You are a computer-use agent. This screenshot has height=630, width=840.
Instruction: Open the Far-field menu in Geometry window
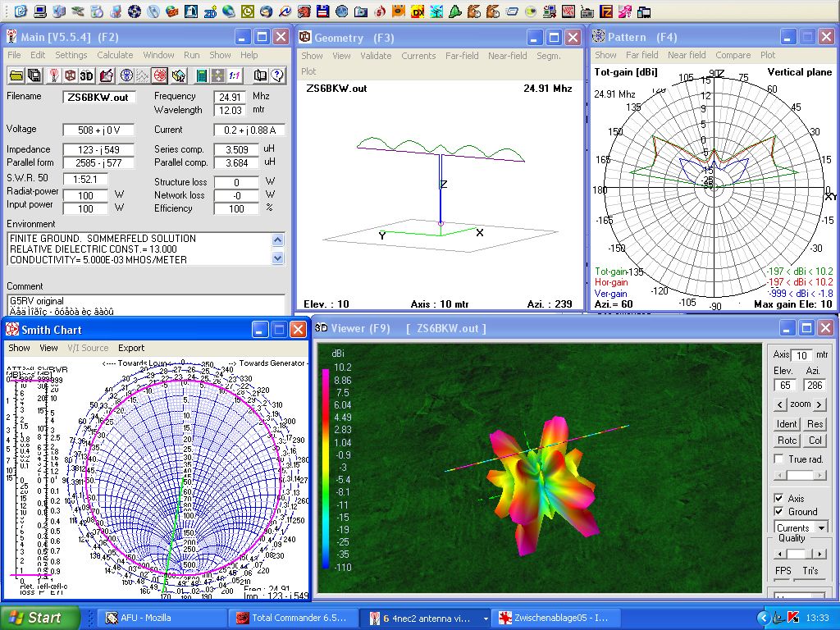pos(462,56)
